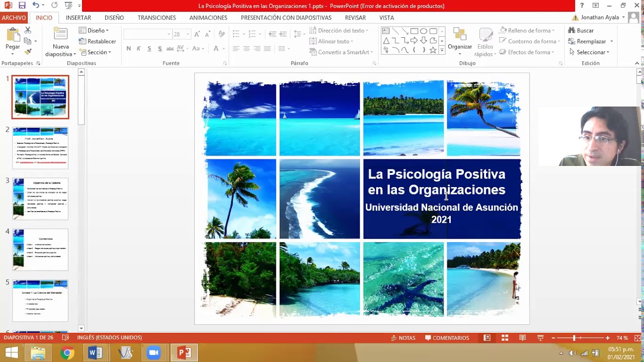Click the increase font size icon
The height and width of the screenshot is (362, 644).
(x=197, y=34)
